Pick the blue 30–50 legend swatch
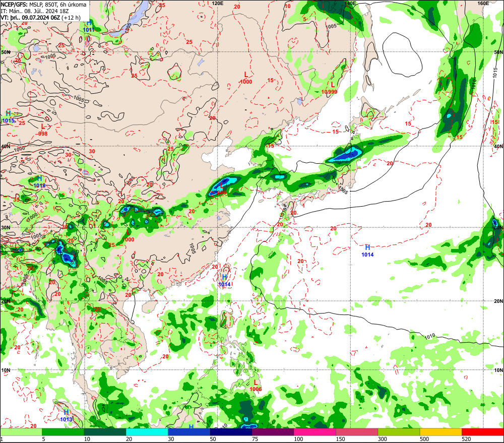This screenshot has width=504, height=443. click(x=189, y=432)
